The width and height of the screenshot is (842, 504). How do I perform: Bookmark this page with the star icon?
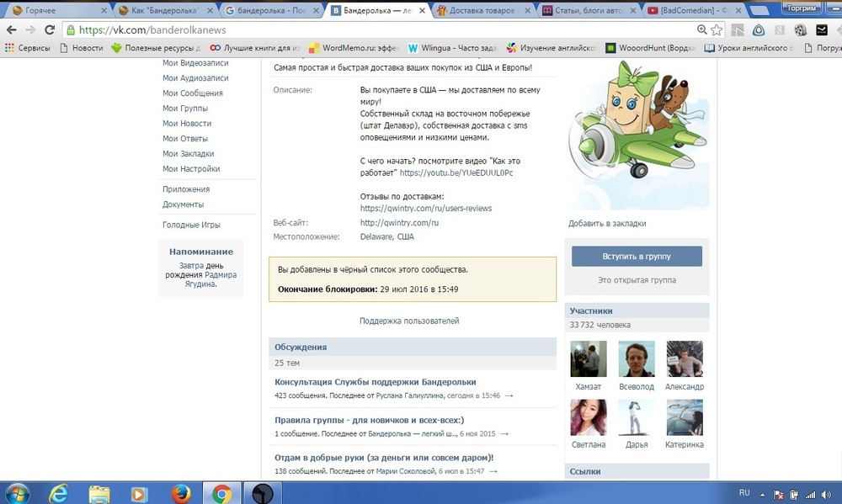(717, 29)
